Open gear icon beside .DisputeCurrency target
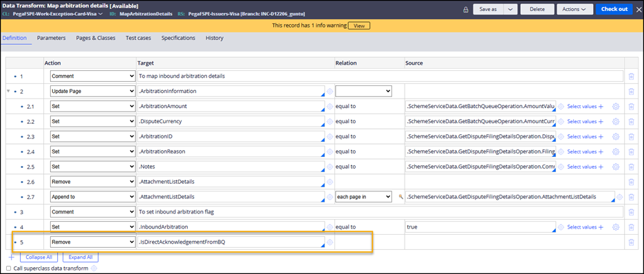The image size is (644, 274). [330, 122]
